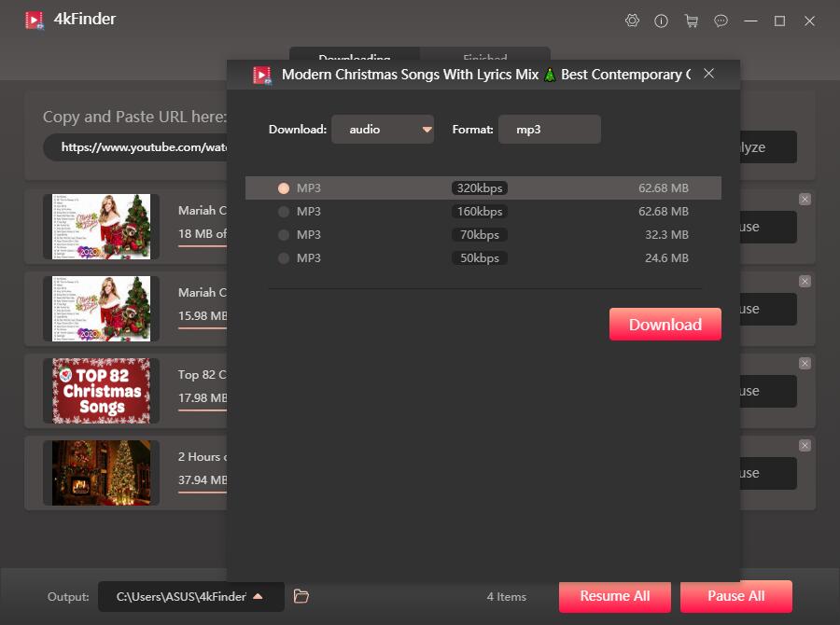Click dialog title Modern Christmas Songs
Viewport: 840px width, 625px height.
click(486, 75)
